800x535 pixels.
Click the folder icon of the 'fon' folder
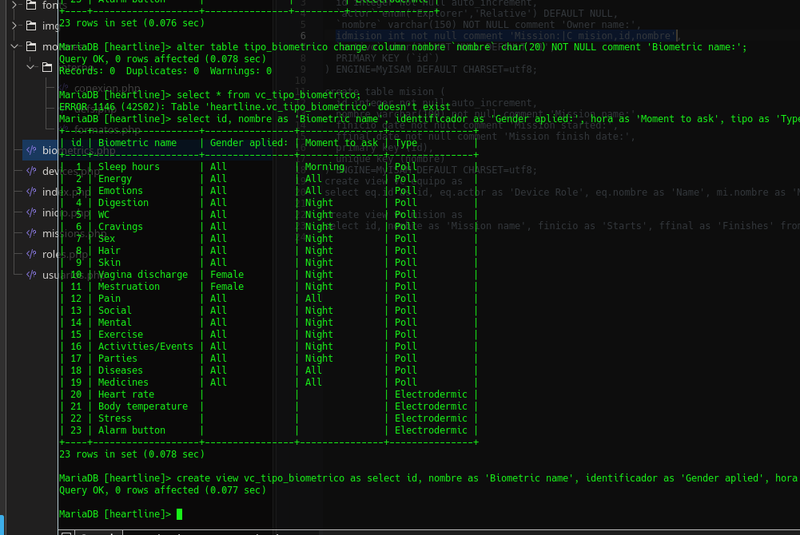31,5
